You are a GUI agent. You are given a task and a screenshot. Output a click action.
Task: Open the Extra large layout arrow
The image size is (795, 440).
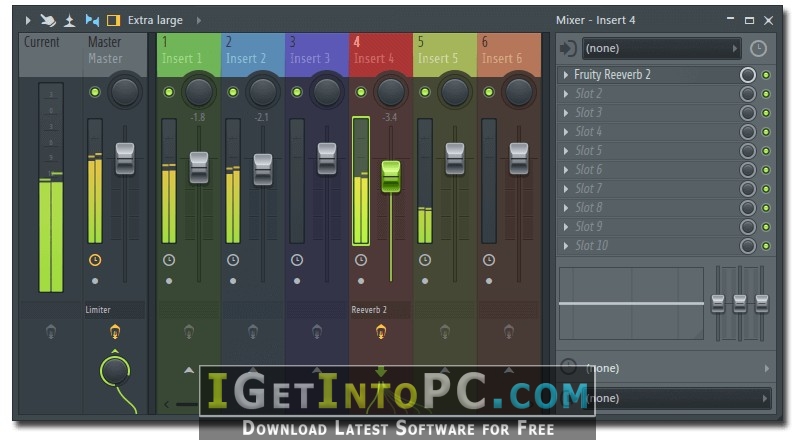pyautogui.click(x=199, y=20)
